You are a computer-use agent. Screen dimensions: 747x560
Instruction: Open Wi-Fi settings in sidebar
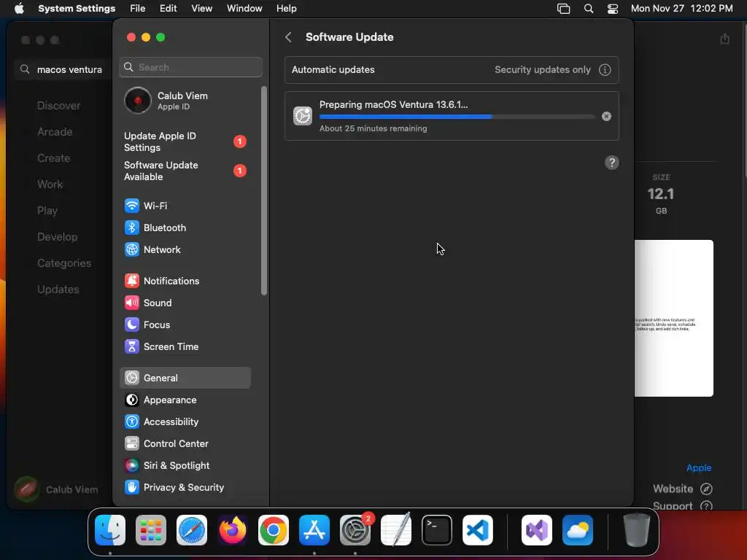pyautogui.click(x=185, y=206)
